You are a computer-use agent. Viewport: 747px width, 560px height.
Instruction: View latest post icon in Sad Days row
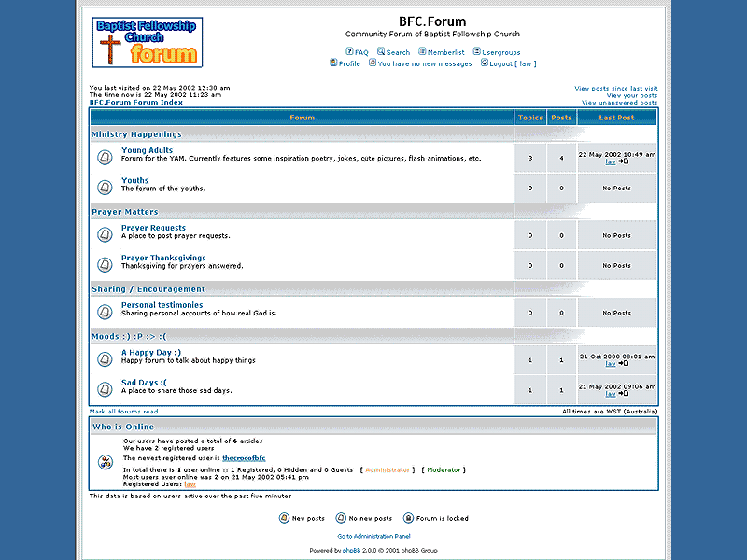624,394
